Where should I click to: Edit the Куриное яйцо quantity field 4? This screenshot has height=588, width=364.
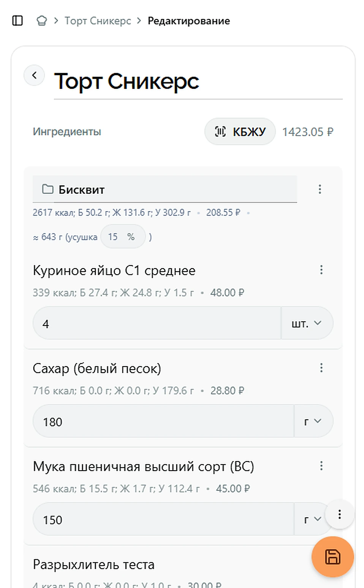157,323
